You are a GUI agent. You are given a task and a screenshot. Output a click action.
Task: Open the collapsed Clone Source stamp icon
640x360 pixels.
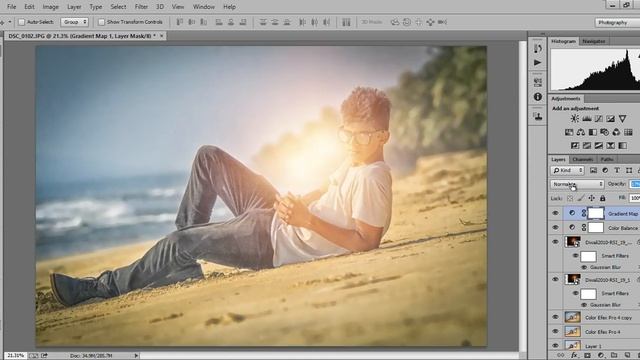click(x=538, y=117)
